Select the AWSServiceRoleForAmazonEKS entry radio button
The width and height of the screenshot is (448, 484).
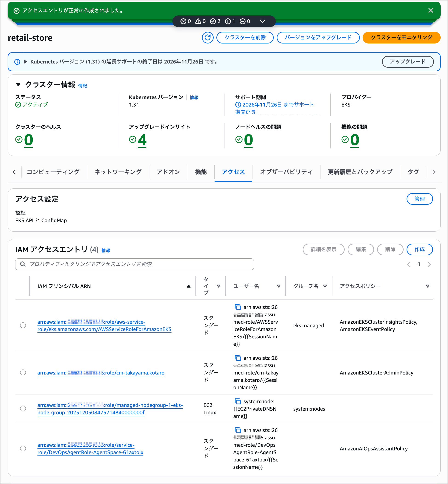[23, 325]
